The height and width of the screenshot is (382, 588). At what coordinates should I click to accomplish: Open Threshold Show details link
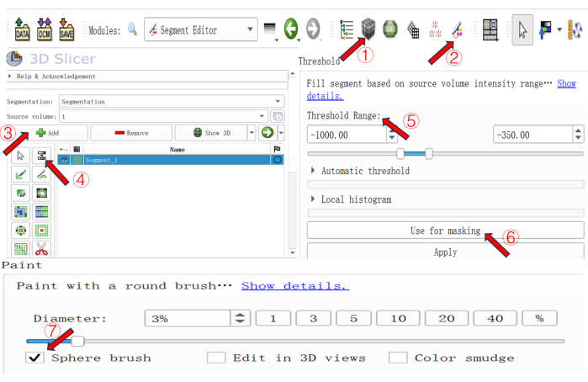coord(566,83)
